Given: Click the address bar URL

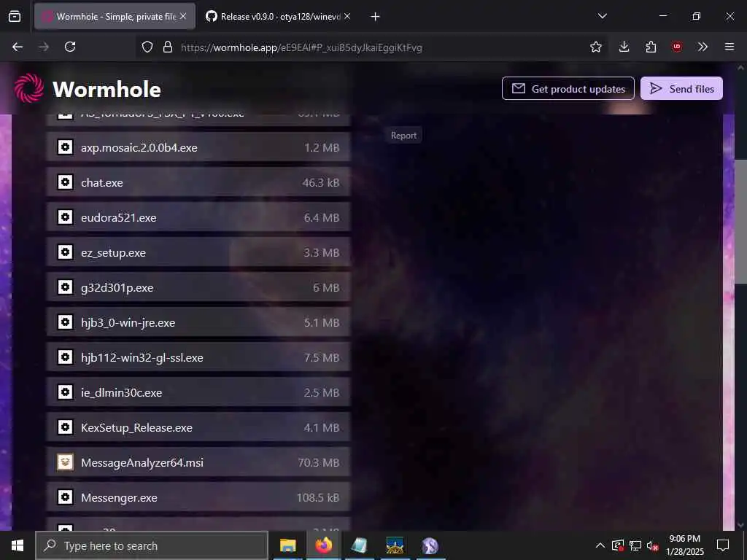Looking at the screenshot, I should click(301, 47).
